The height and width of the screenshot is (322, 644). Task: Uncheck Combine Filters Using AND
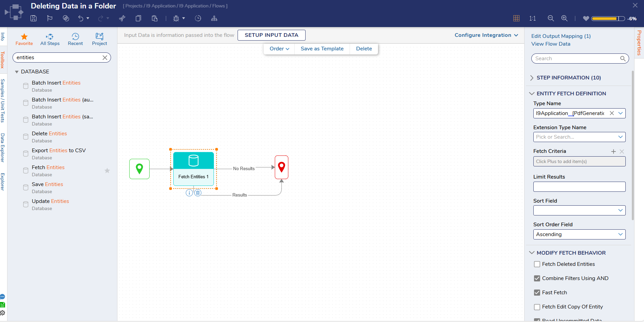click(537, 278)
